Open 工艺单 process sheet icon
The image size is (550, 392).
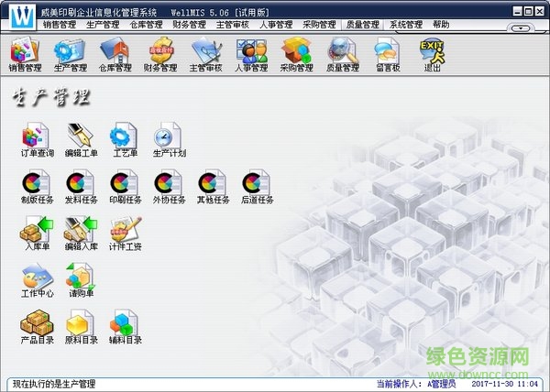click(x=125, y=139)
